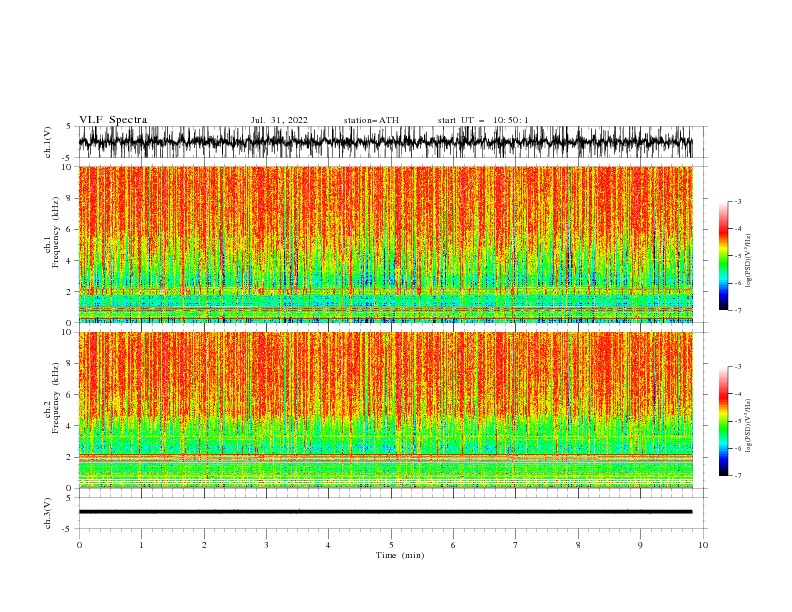Image resolution: width=792 pixels, height=612 pixels.
Task: Click the "-7" label on ch.2 colorbar
Action: pyautogui.click(x=738, y=475)
